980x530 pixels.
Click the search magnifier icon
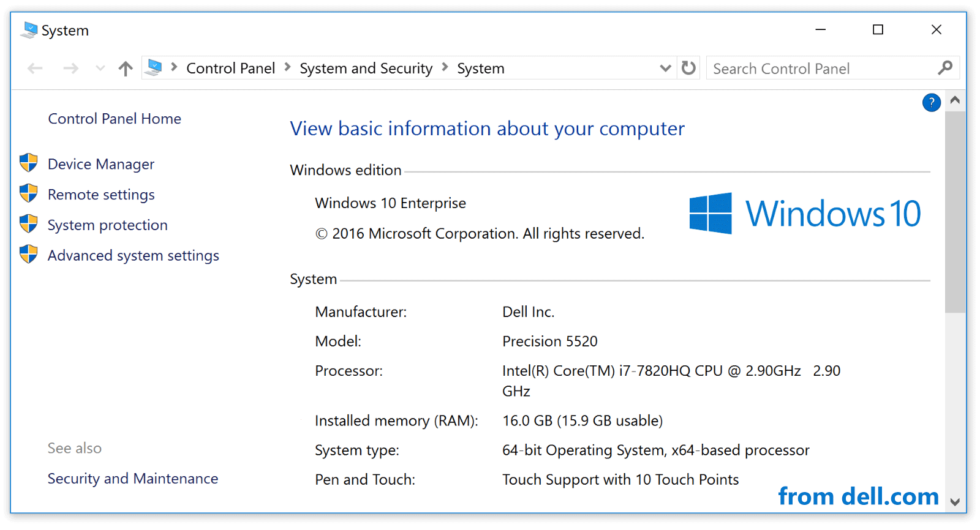[945, 67]
